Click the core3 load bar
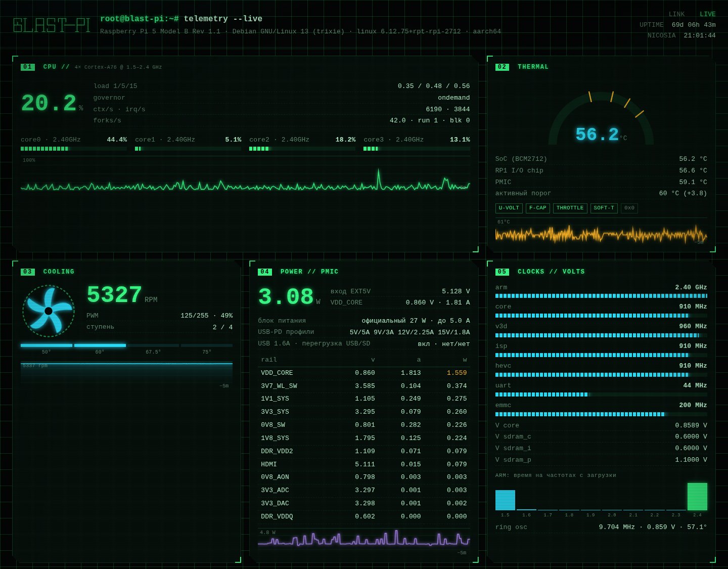The image size is (728, 569). 417,149
